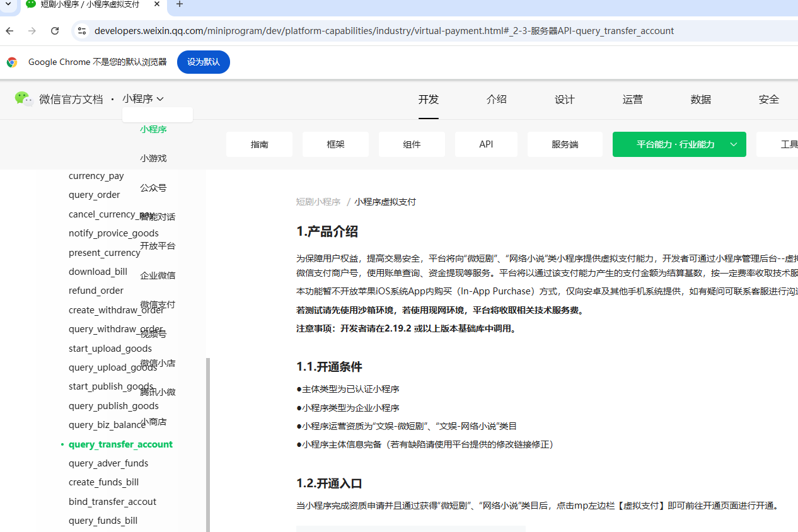This screenshot has height=532, width=798.
Task: Open the 安全 top navigation tab
Action: click(x=769, y=99)
